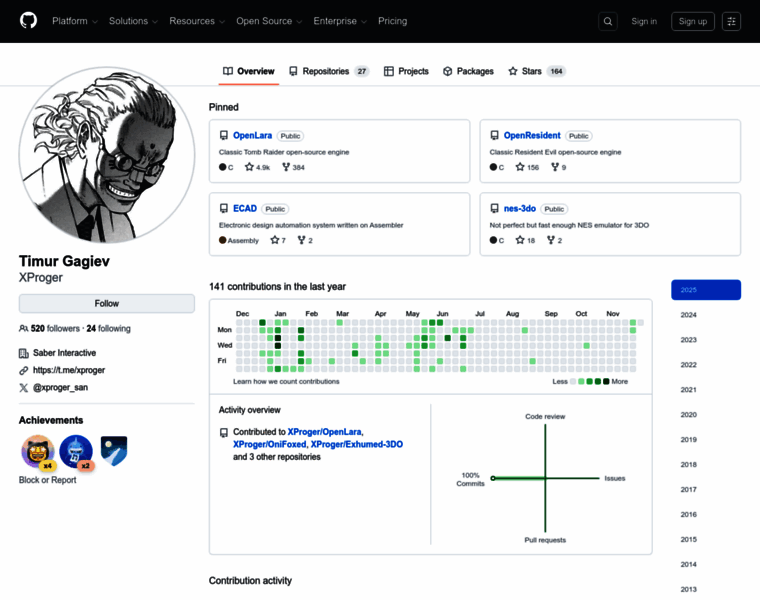This screenshot has width=760, height=600.
Task: Open the @xproger_san profile link
Action: pos(60,388)
